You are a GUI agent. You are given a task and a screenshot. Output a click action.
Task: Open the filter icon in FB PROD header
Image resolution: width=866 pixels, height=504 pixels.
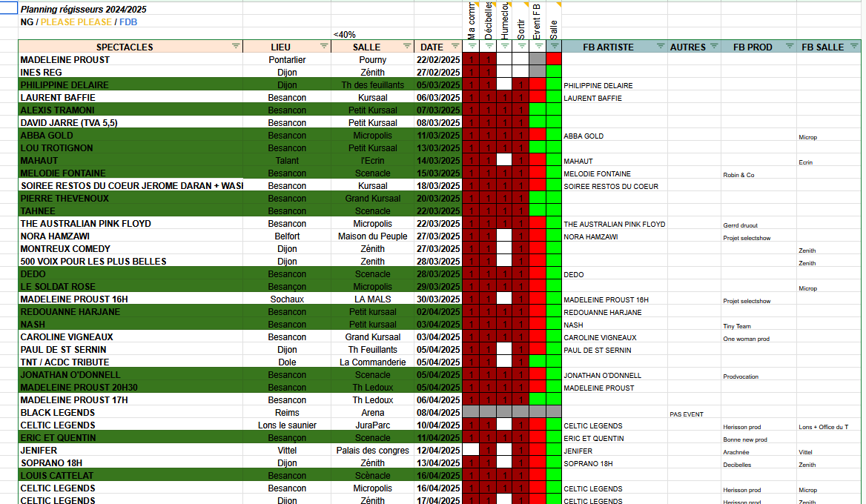[x=790, y=47]
